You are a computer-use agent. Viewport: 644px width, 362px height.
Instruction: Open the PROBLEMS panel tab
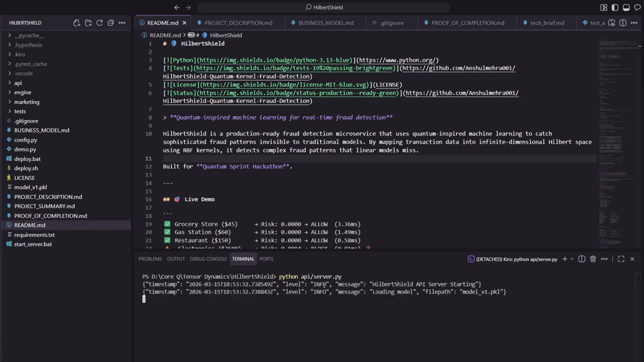[150, 259]
